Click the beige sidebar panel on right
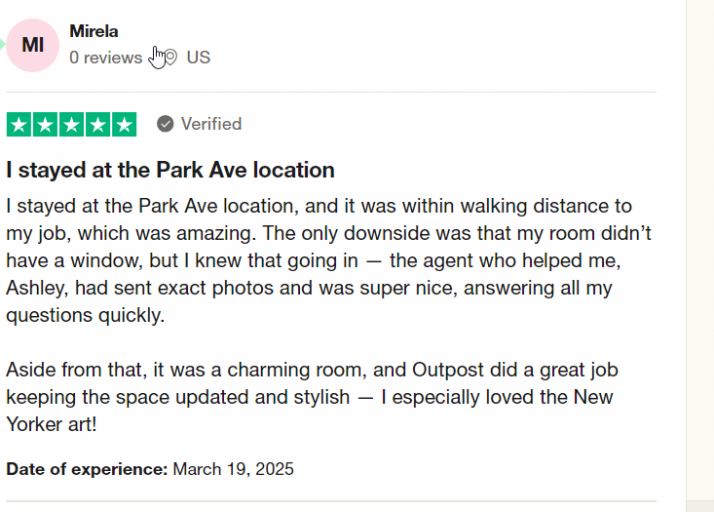Screen dimensions: 714x512 [700, 251]
